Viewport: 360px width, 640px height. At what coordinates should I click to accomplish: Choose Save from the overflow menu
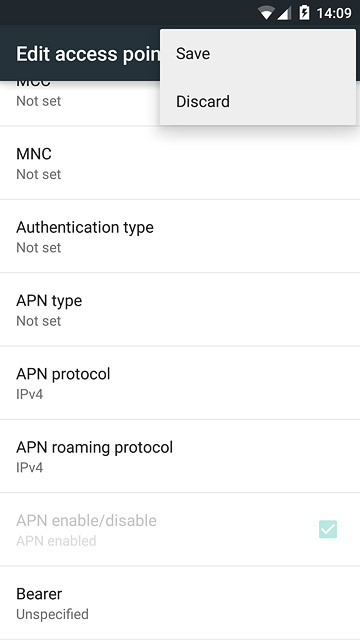[258, 53]
